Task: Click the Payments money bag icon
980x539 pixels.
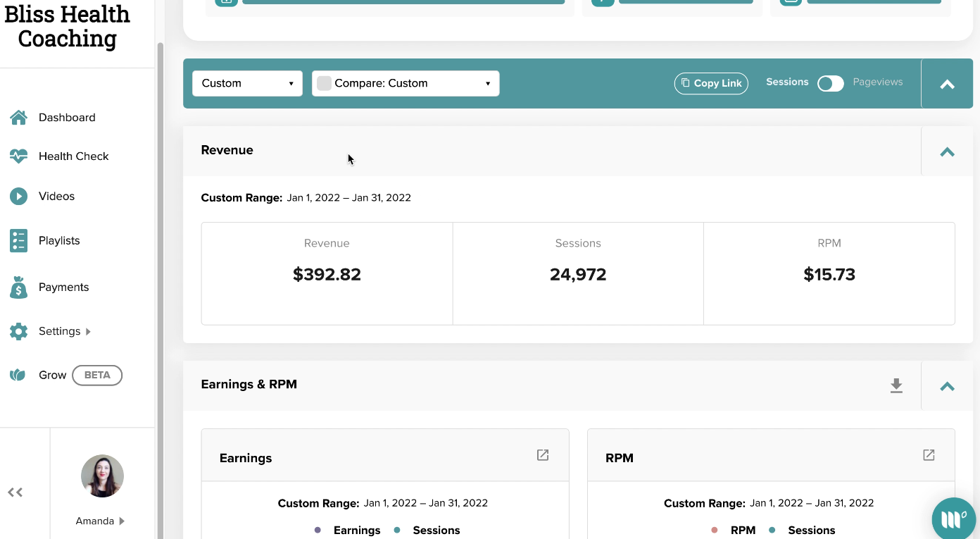Action: click(18, 287)
